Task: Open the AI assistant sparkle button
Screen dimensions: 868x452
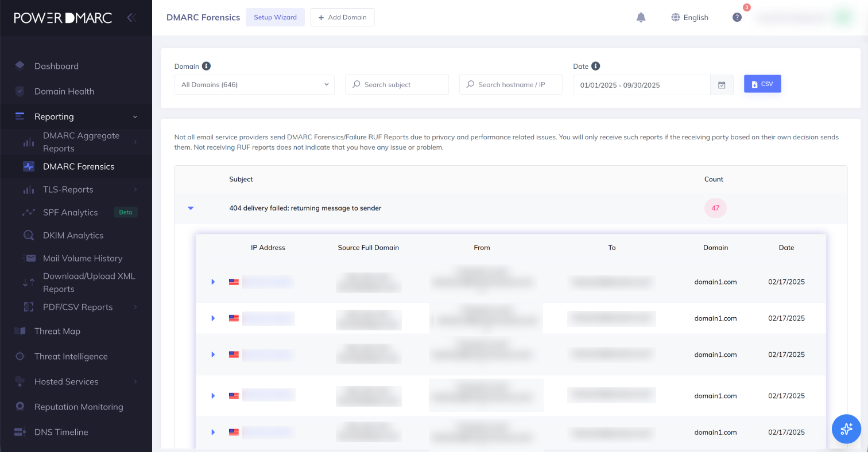Action: point(846,428)
